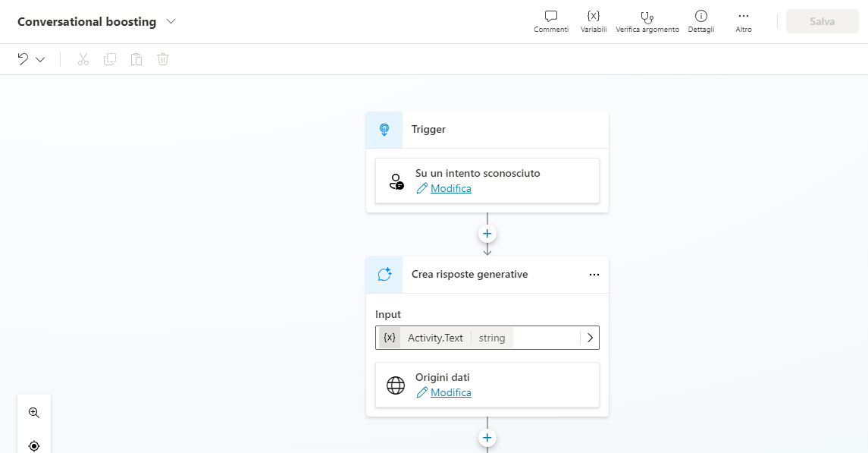Click Modifica link under Su un intento sconosciuto
The height and width of the screenshot is (453, 868).
tap(450, 188)
